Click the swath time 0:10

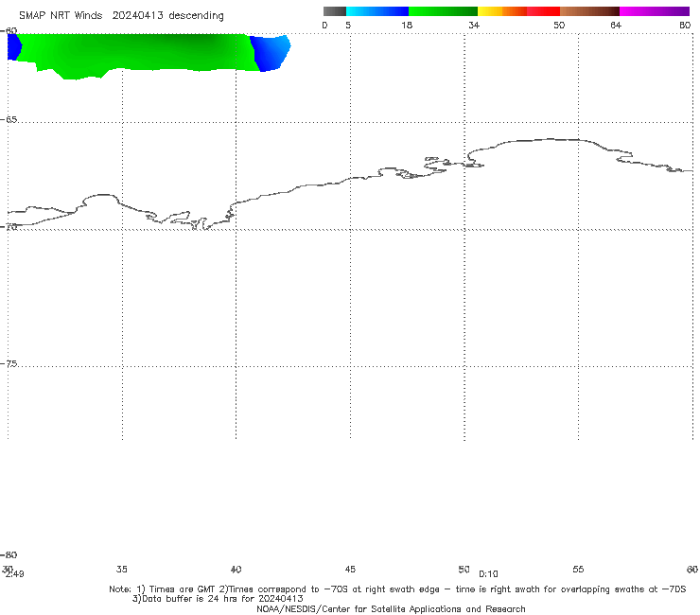point(488,574)
